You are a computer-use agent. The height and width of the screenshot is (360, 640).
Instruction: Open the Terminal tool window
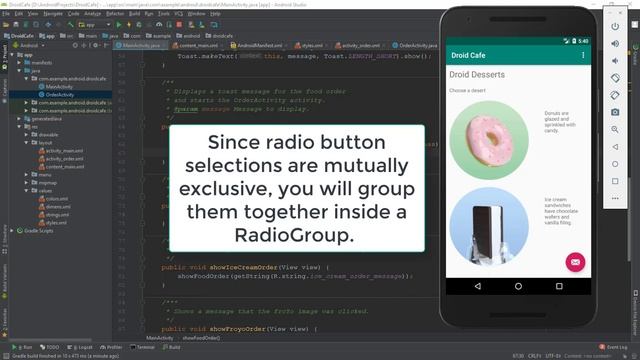pyautogui.click(x=142, y=347)
